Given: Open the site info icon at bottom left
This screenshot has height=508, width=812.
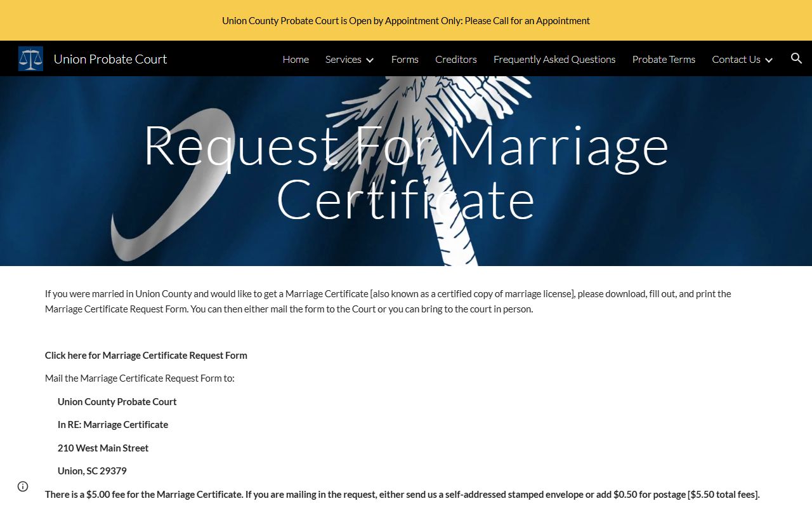Looking at the screenshot, I should [x=23, y=486].
